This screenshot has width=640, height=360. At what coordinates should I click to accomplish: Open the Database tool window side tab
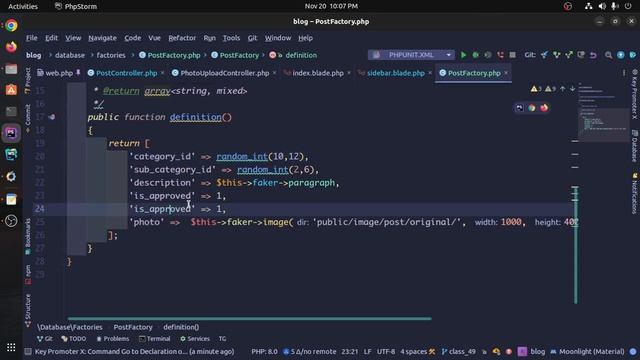(x=634, y=146)
